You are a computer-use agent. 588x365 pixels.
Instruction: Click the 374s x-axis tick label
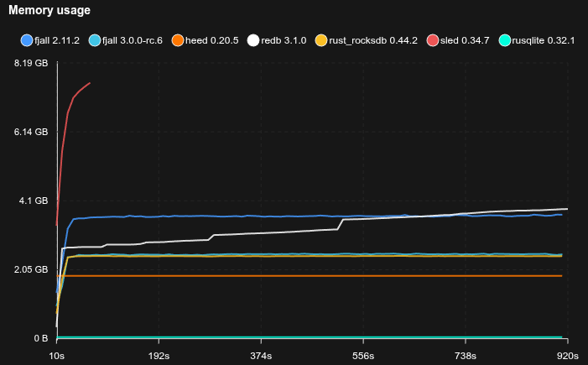pyautogui.click(x=261, y=356)
